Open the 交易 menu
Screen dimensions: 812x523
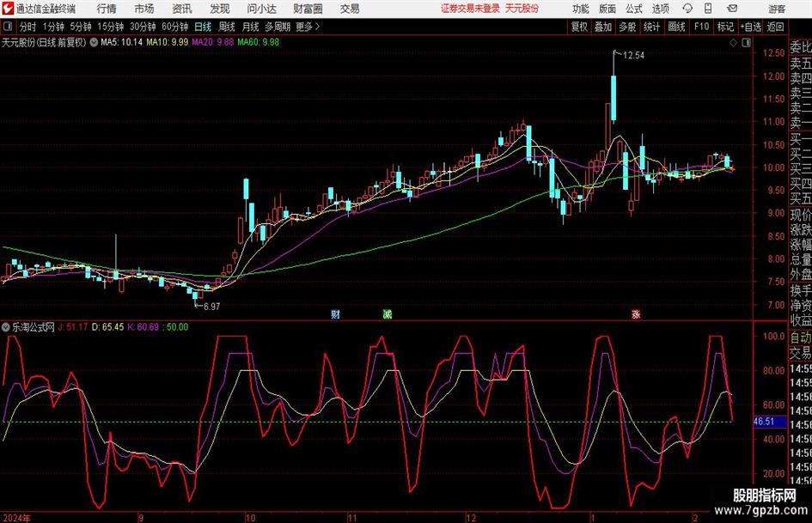350,9
